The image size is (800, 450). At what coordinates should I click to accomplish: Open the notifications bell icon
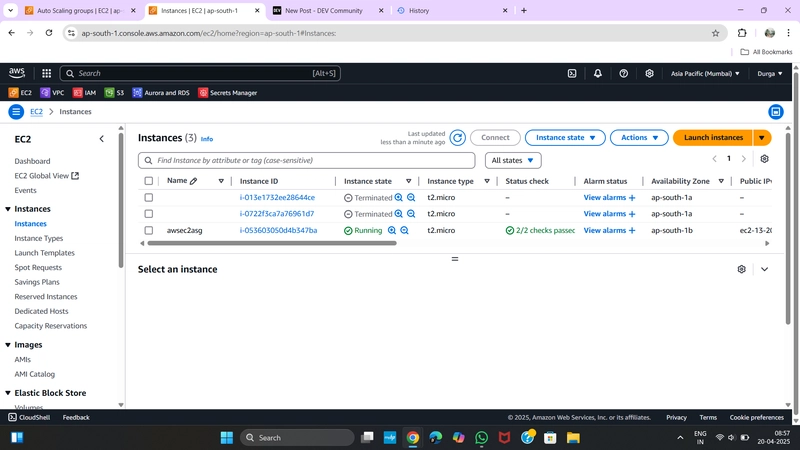[597, 73]
